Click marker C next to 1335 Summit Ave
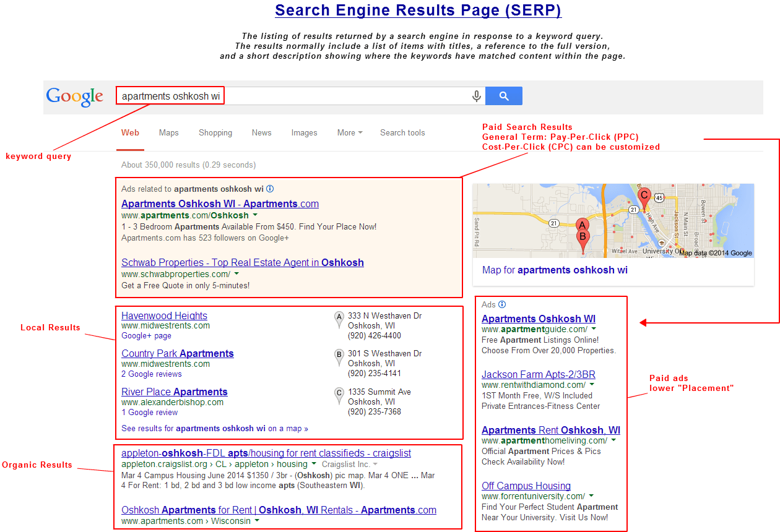 coord(339,397)
